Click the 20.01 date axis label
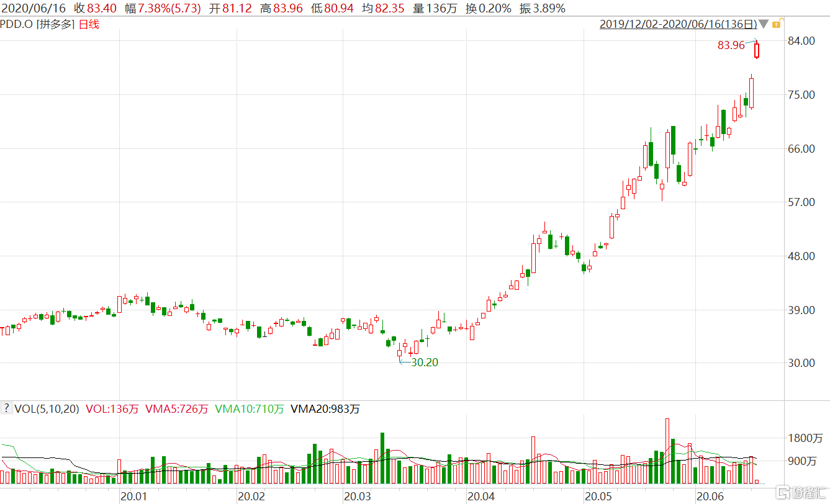The image size is (830, 504). pos(133,497)
